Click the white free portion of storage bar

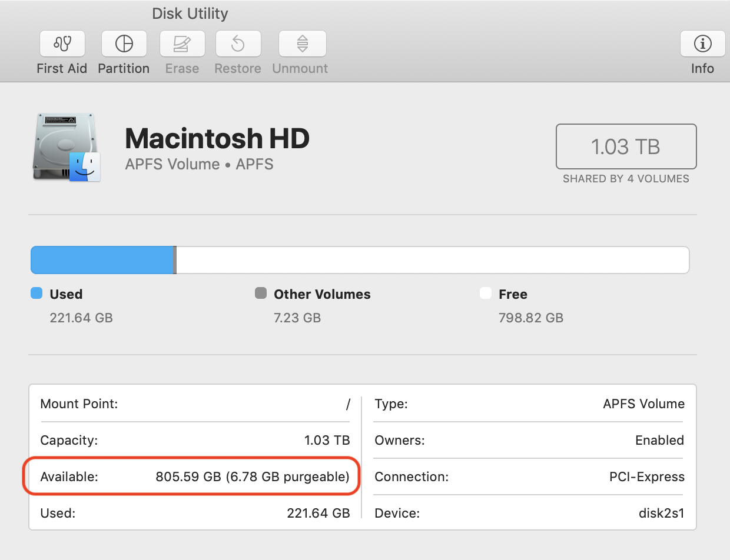433,260
